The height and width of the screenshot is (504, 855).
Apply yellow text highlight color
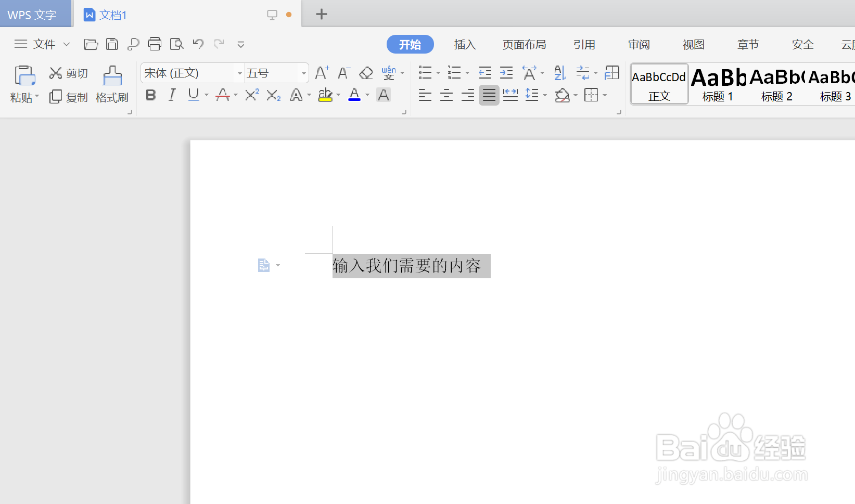tap(325, 95)
